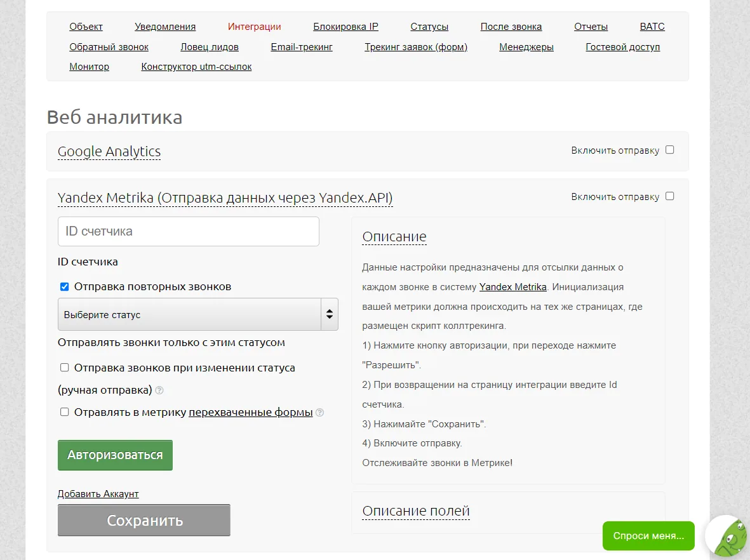The height and width of the screenshot is (560, 750).
Task: Click the ID счетчика label under field
Action: click(x=88, y=262)
